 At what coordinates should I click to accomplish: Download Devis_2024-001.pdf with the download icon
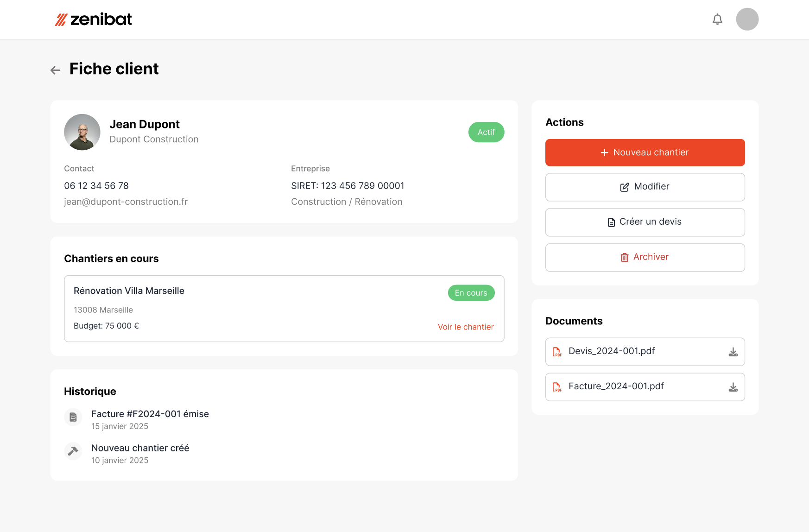(x=733, y=352)
